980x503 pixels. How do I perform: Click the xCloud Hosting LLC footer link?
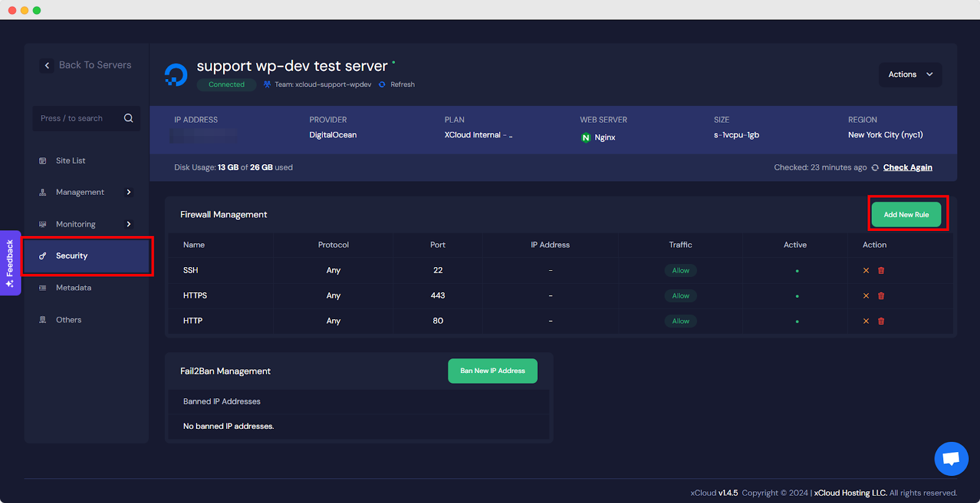click(x=850, y=493)
